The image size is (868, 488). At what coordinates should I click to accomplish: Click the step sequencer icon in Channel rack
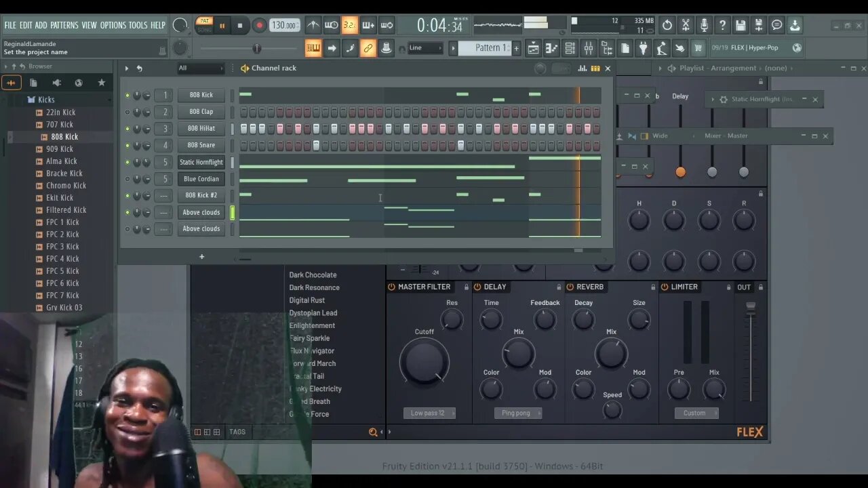(595, 68)
